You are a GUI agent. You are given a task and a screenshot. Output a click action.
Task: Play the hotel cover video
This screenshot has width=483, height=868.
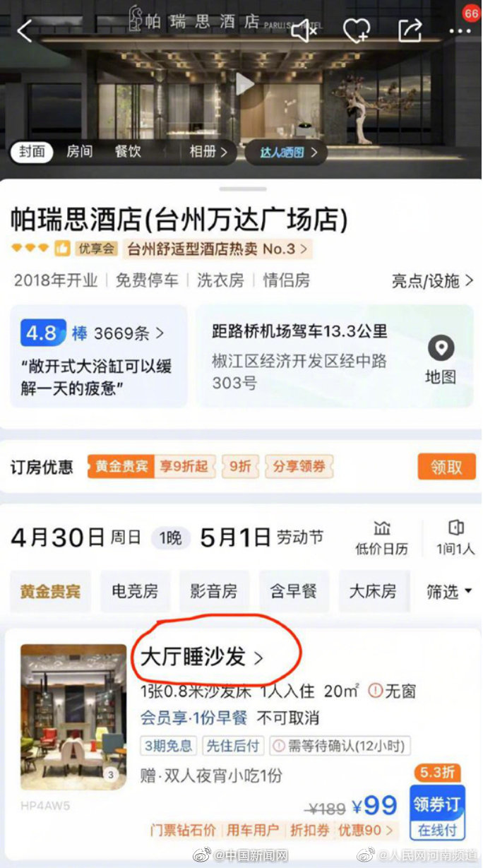coord(244,84)
